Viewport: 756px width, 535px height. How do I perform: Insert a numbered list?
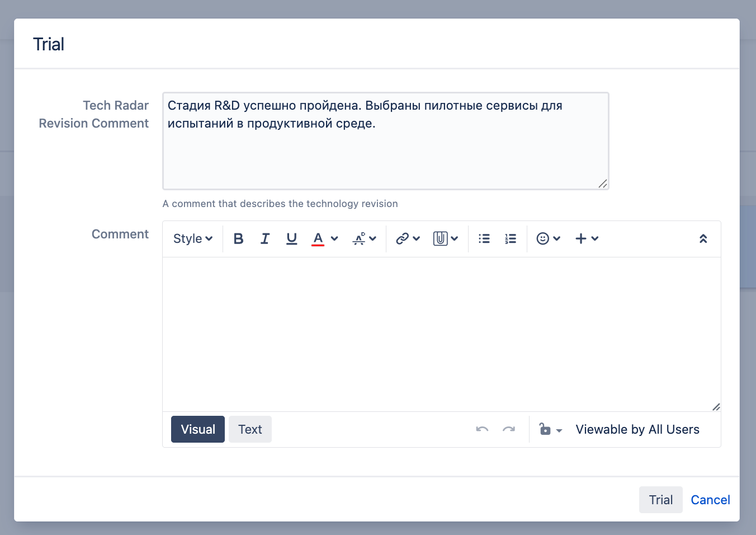(511, 239)
